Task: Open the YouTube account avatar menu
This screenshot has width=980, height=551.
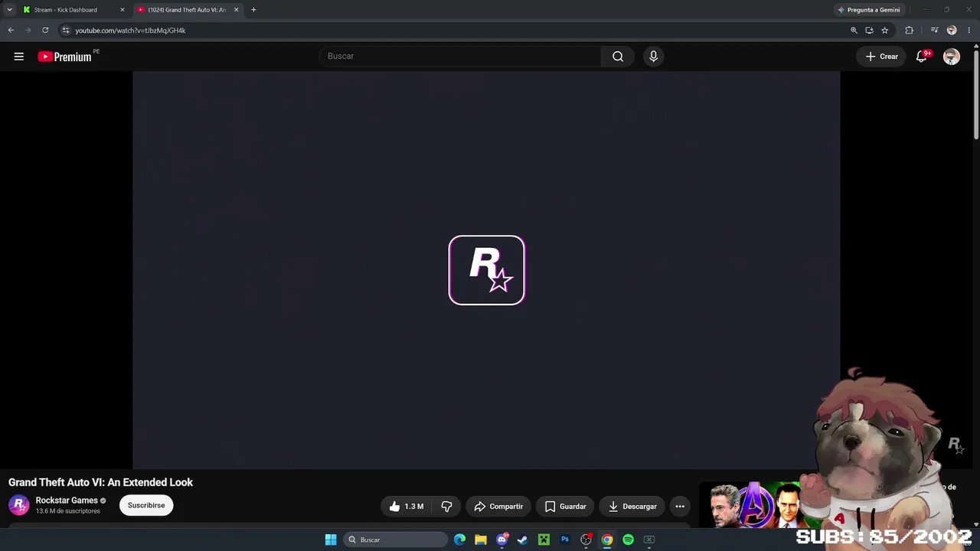Action: point(952,57)
